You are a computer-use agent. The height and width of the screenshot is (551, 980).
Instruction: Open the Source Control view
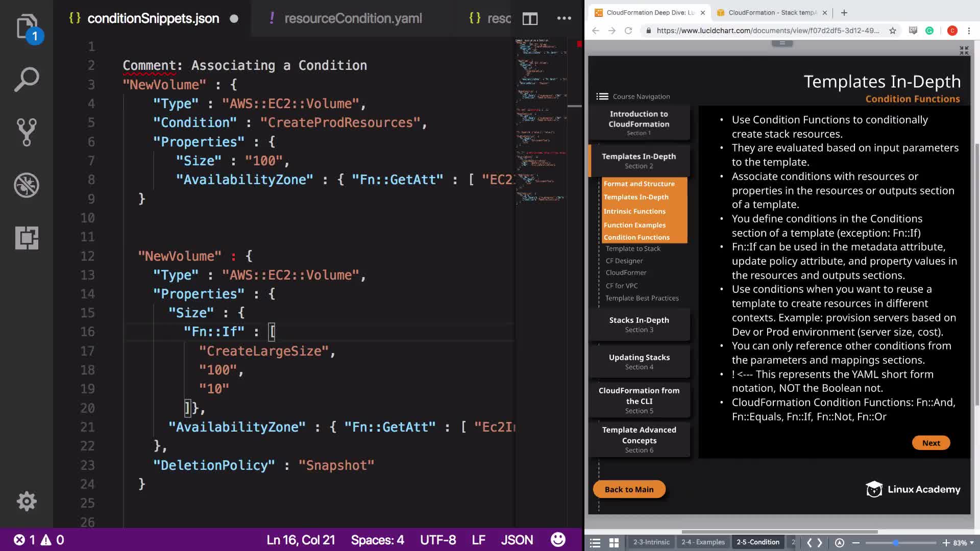pos(27,132)
